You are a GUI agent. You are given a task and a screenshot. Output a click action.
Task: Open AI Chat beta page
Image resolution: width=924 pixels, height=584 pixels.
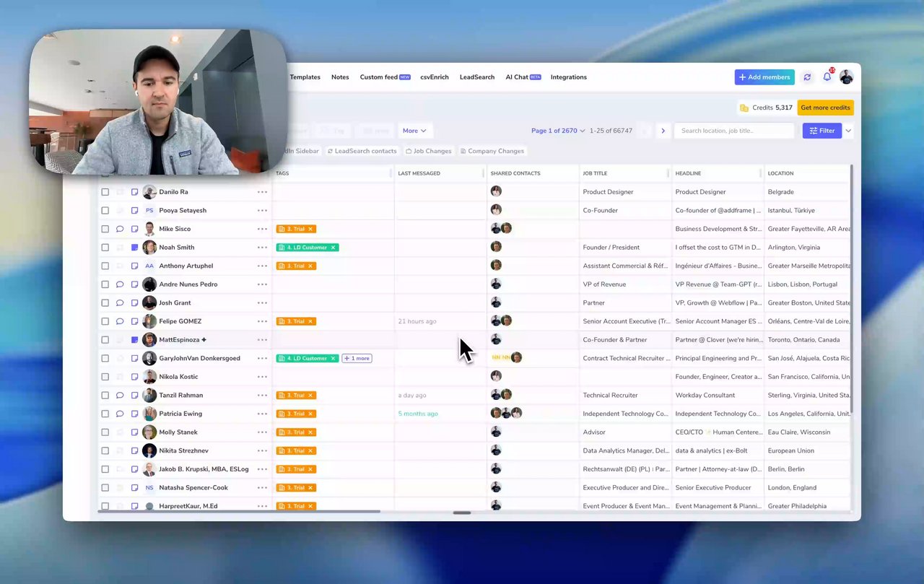click(x=523, y=77)
